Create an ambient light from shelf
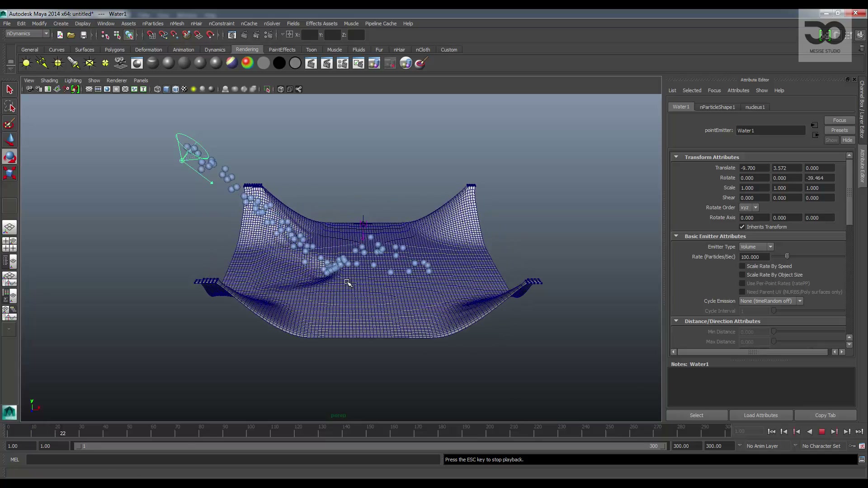This screenshot has width=868, height=488. point(26,63)
